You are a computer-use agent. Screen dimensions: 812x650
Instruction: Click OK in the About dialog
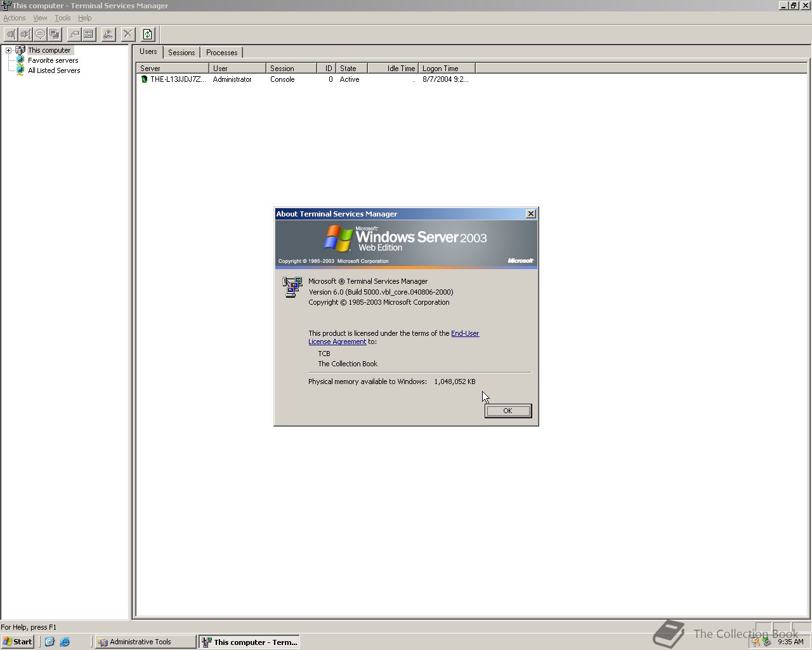coord(507,411)
